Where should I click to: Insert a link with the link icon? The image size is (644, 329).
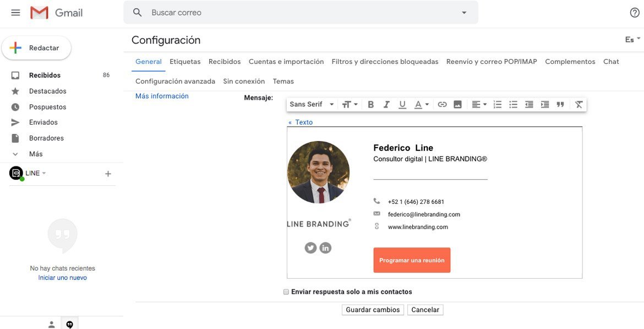pyautogui.click(x=442, y=105)
